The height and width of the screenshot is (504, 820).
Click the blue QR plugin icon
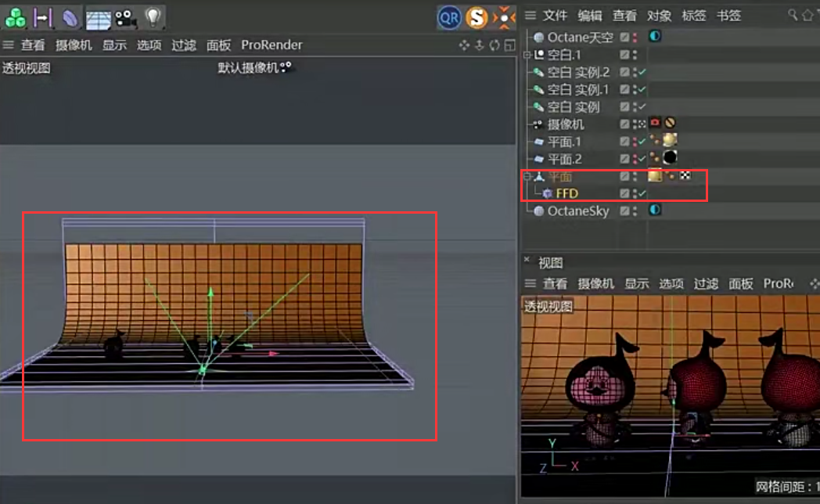pos(449,18)
